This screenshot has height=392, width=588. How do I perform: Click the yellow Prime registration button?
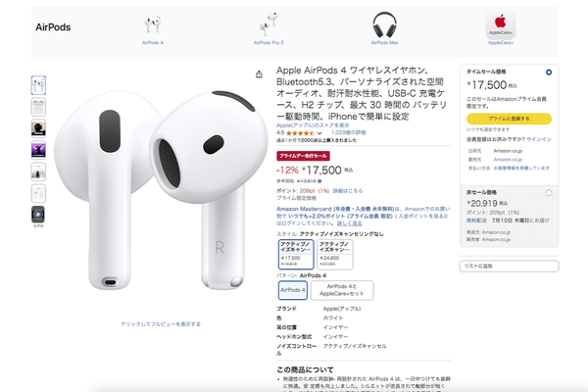509,119
